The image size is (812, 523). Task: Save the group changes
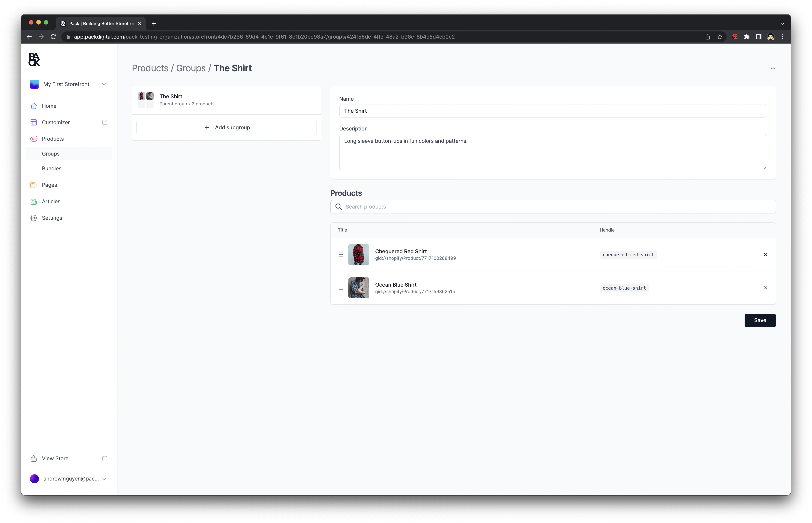pos(760,320)
